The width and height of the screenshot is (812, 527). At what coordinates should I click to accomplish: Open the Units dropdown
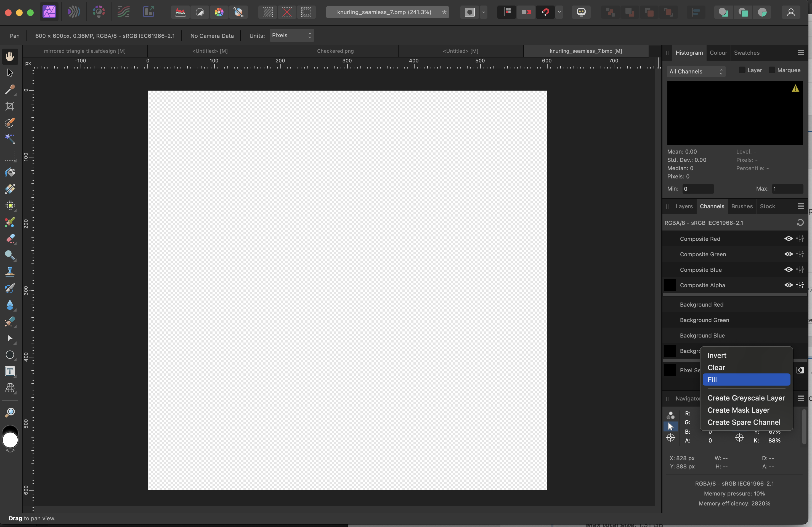[292, 36]
